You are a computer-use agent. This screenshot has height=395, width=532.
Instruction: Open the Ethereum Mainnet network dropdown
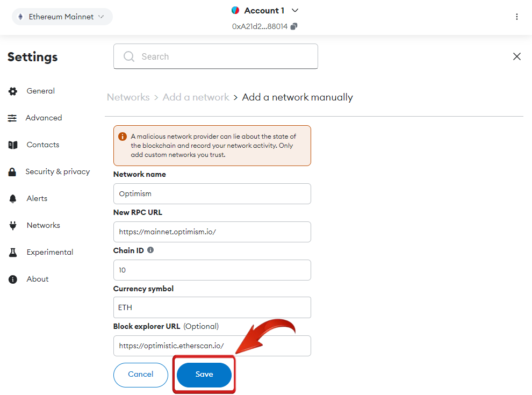coord(62,17)
